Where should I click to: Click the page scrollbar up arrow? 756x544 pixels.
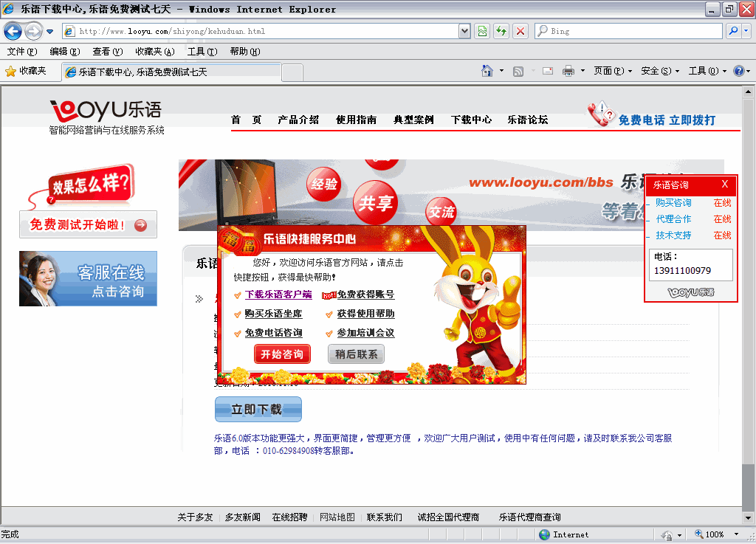point(748,92)
